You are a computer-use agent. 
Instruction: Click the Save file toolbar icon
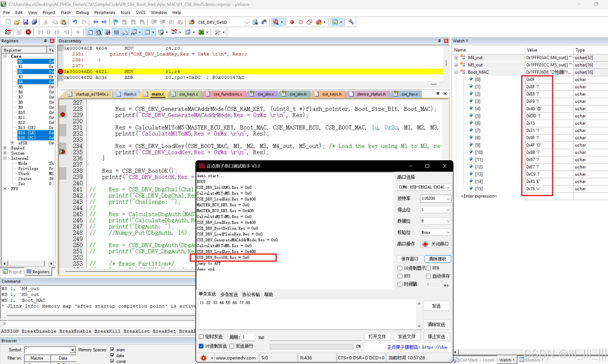[x=25, y=22]
